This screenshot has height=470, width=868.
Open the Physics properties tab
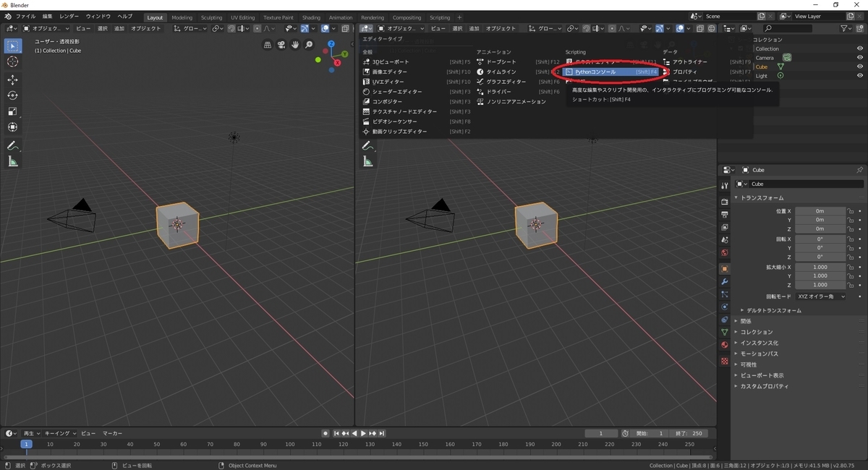pyautogui.click(x=724, y=307)
